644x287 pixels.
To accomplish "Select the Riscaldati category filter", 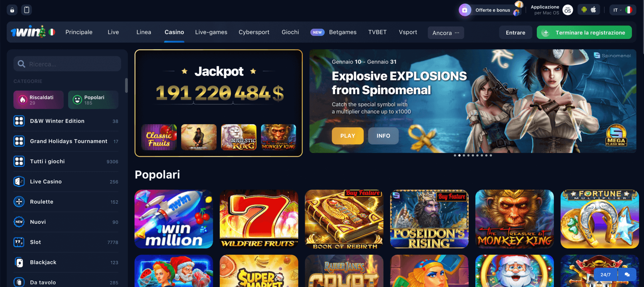I will (x=38, y=100).
